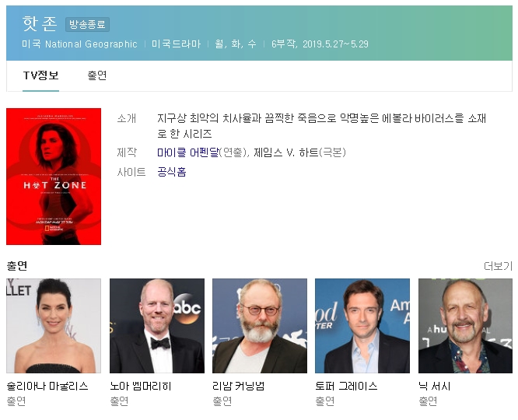Open the 핫 존 title link
Image resolution: width=518 pixels, height=420 pixels.
40,23
